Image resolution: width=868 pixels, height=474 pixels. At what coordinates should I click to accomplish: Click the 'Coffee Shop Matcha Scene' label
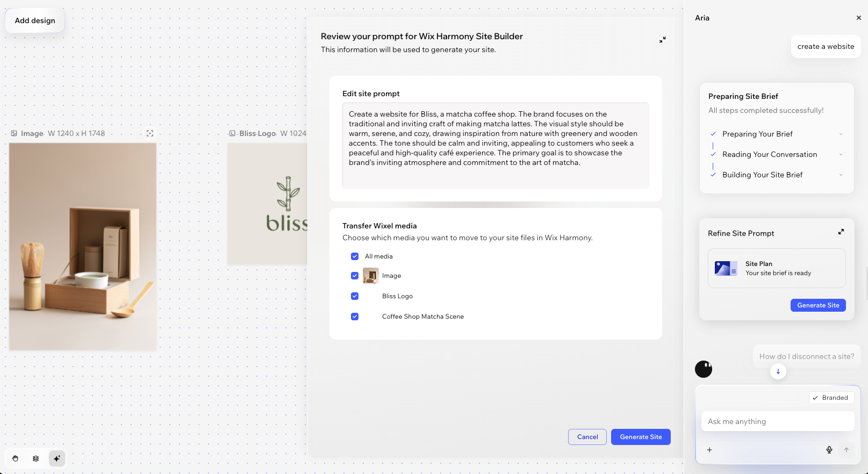click(x=423, y=317)
